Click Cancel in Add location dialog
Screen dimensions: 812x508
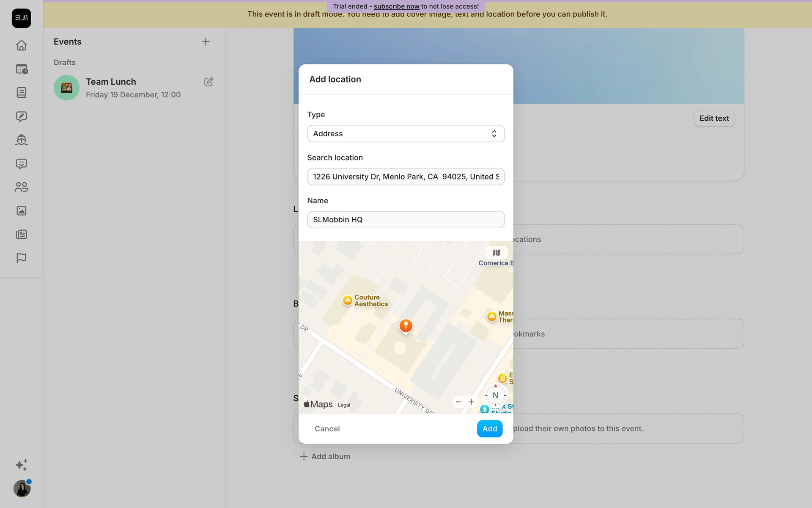[x=327, y=429]
